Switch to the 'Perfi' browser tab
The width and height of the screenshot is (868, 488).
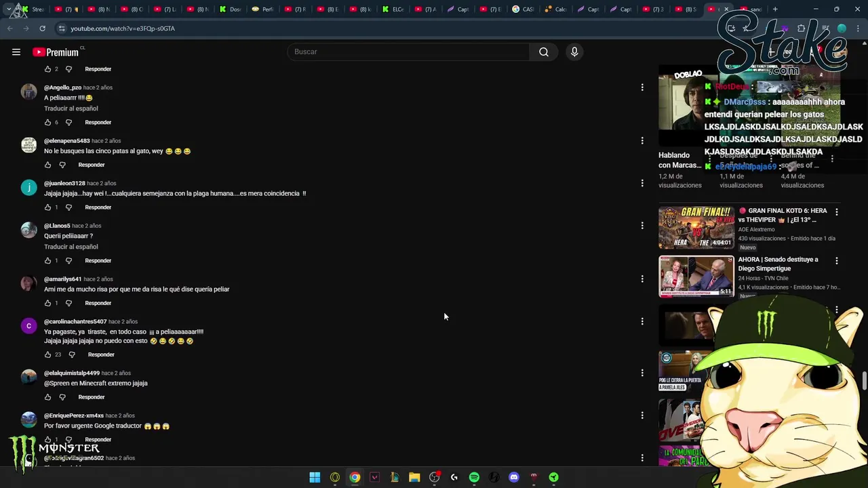pos(263,9)
